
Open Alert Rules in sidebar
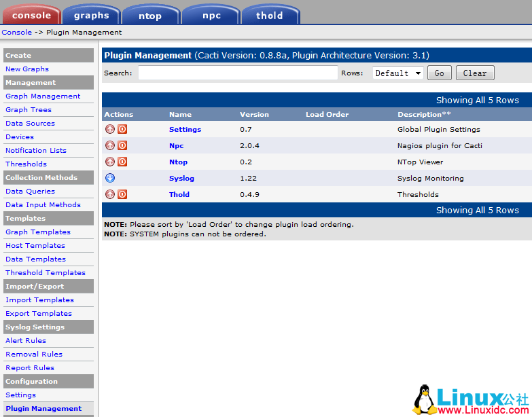click(x=26, y=340)
